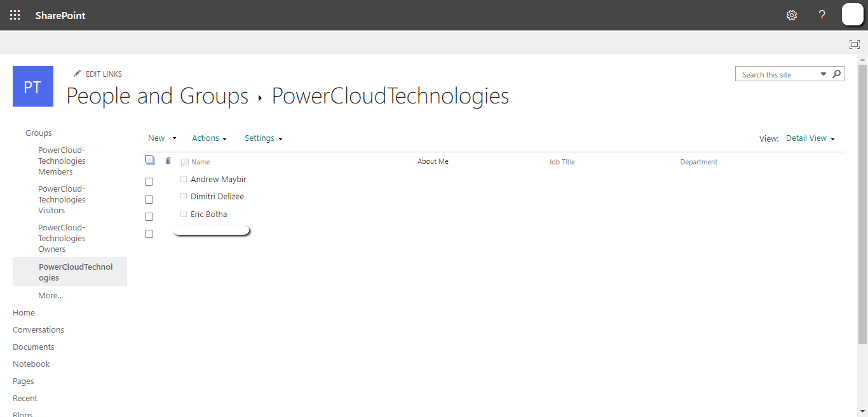Tick the row checkbox for Eric Botha

[x=149, y=216]
